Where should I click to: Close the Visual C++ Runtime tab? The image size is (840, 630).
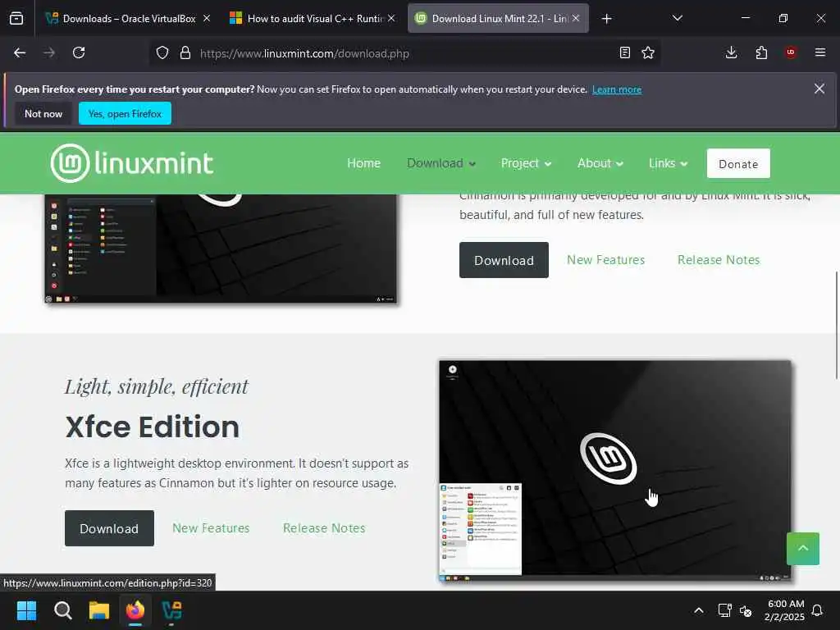coord(391,18)
